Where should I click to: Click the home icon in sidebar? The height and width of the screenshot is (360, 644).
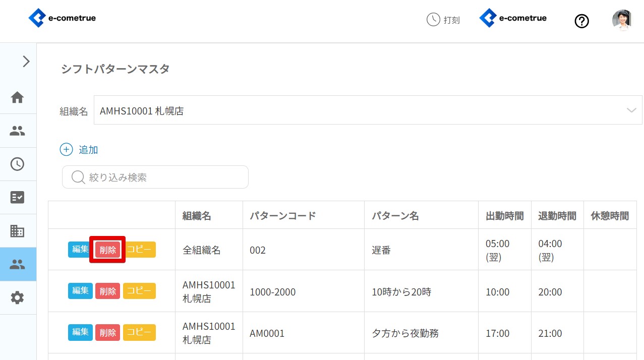[18, 97]
